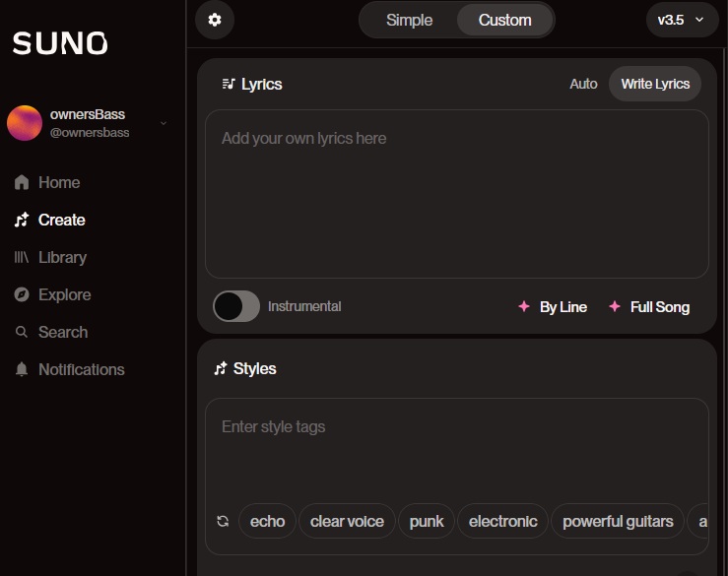The image size is (728, 576).
Task: Select the Auto lyrics option
Action: (x=583, y=84)
